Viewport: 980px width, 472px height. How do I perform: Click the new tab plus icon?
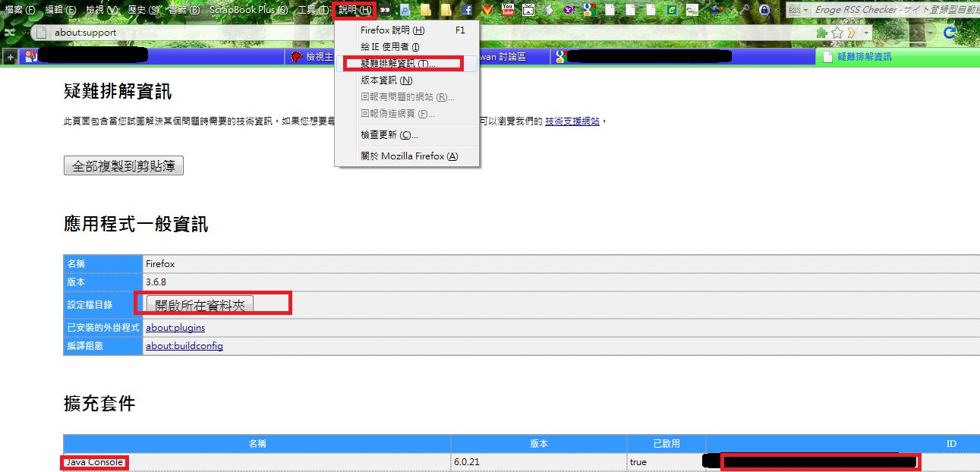click(x=10, y=57)
